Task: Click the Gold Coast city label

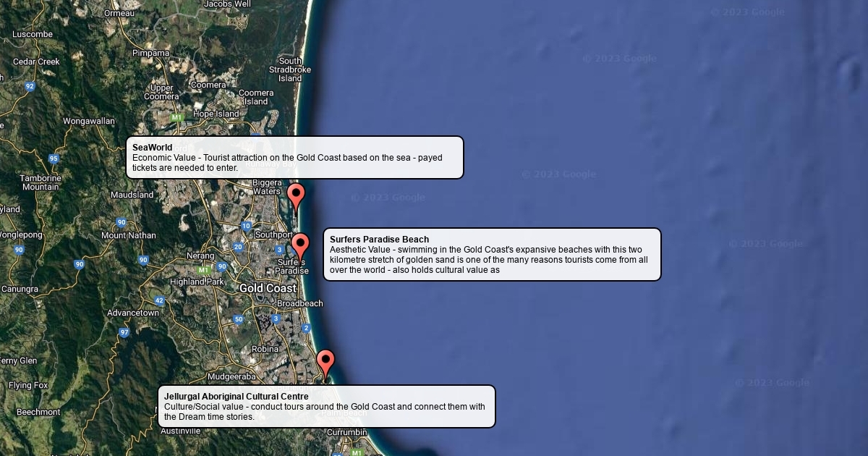Action: 268,288
